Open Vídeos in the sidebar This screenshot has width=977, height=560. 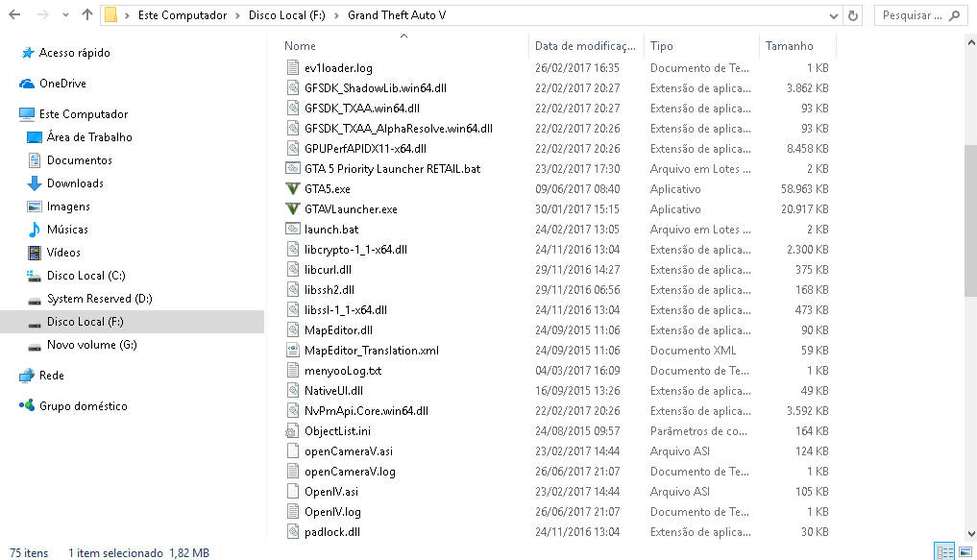63,253
